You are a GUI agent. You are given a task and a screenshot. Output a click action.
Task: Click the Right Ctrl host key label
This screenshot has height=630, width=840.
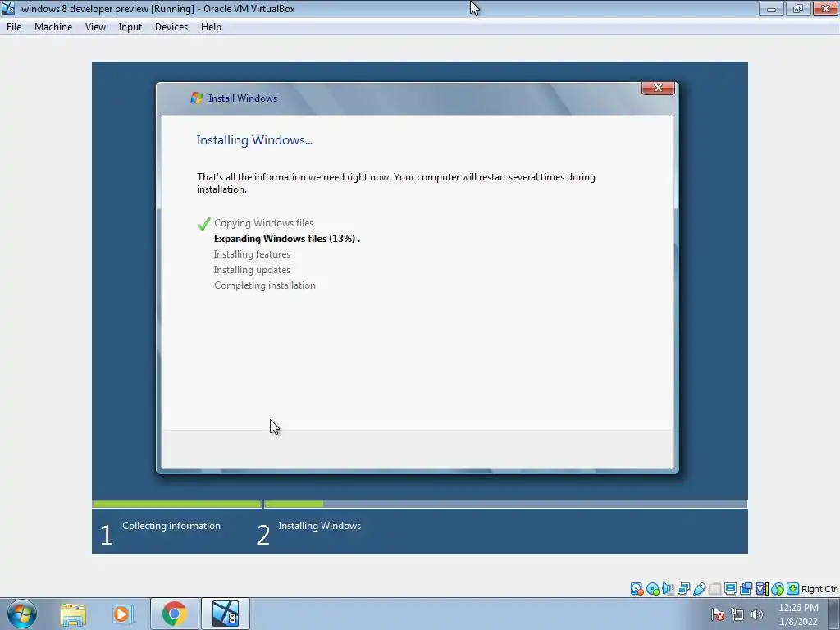tap(819, 589)
